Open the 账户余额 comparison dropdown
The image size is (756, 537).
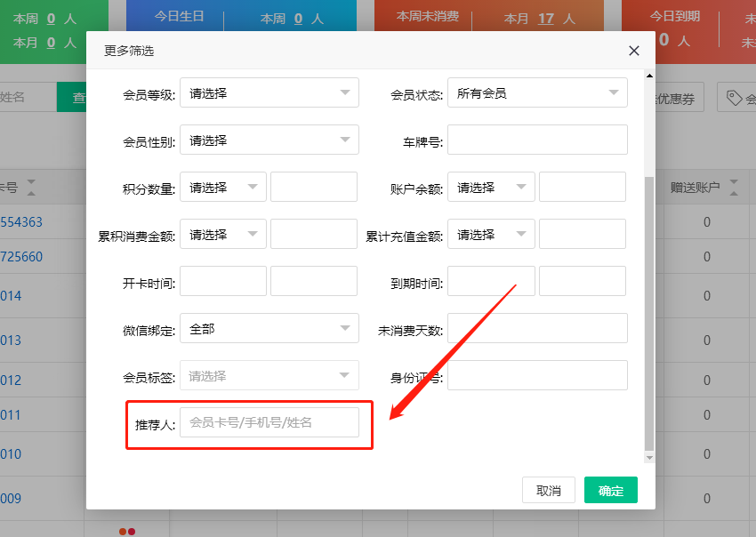[x=491, y=187]
